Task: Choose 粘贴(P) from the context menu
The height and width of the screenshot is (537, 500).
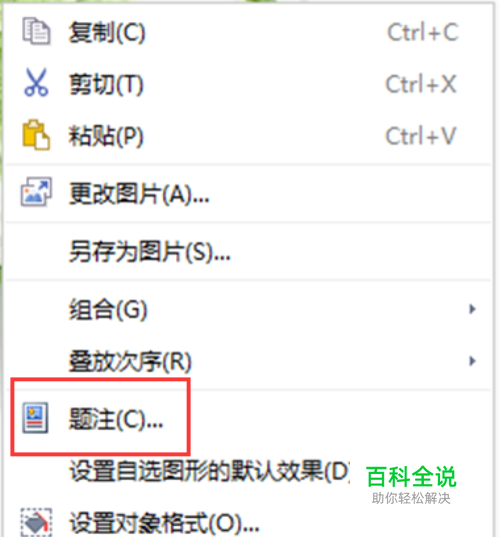Action: point(248,136)
